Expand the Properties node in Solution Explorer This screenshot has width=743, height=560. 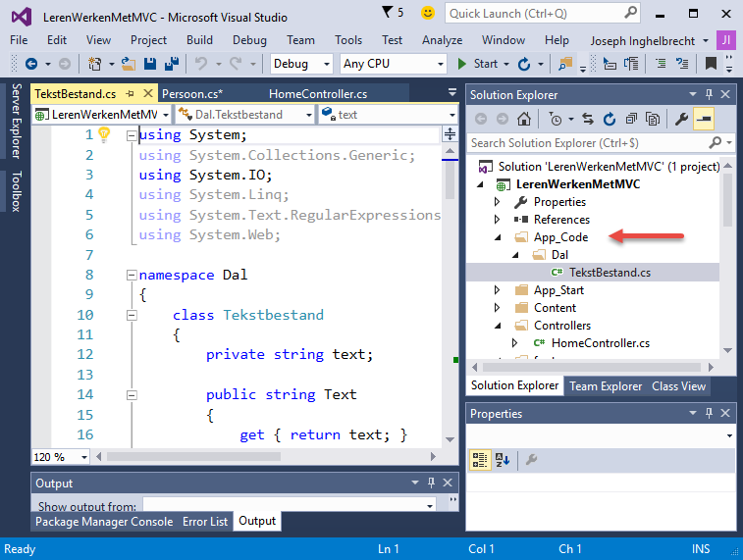(x=497, y=202)
